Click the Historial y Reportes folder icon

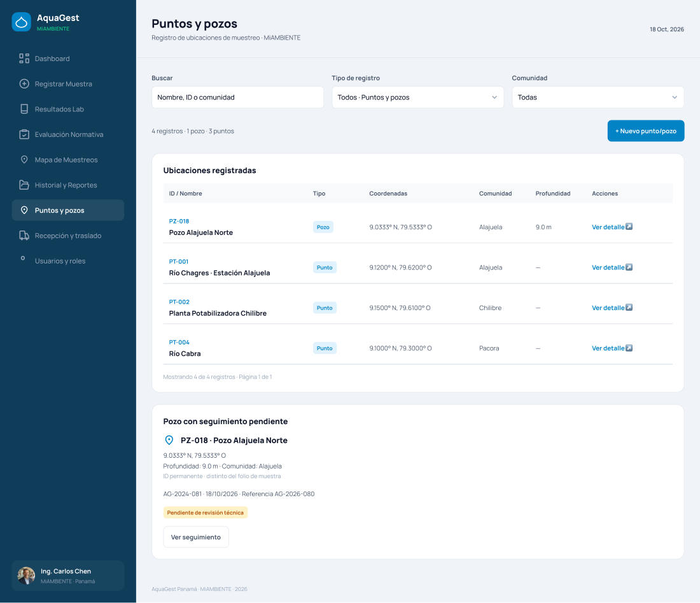[x=24, y=185]
